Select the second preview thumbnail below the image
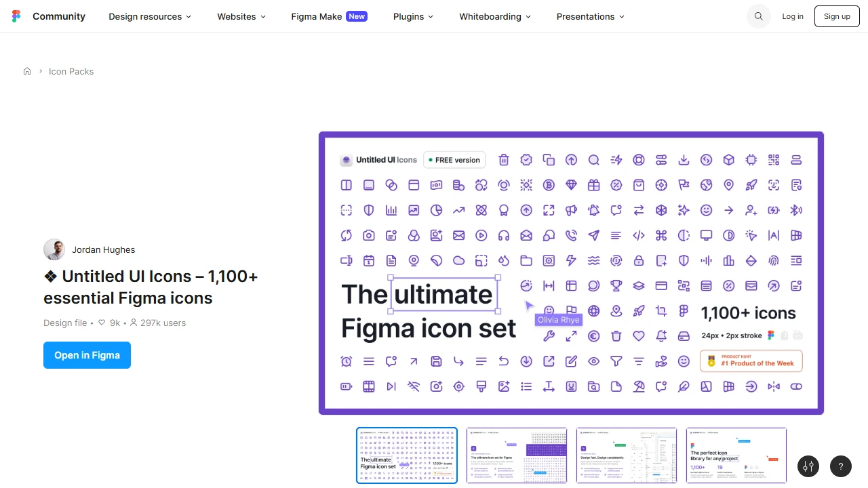The height and width of the screenshot is (488, 868). (516, 455)
